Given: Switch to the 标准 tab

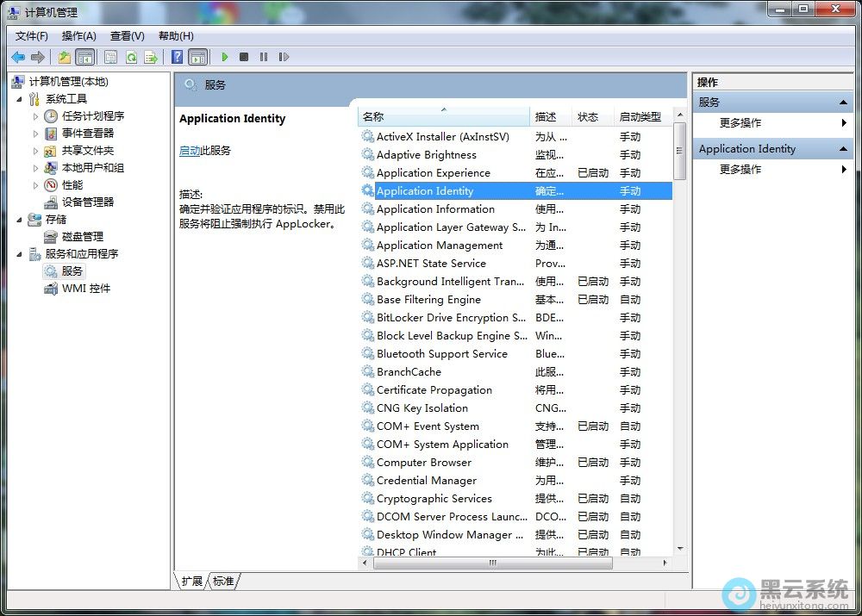Looking at the screenshot, I should (x=223, y=582).
